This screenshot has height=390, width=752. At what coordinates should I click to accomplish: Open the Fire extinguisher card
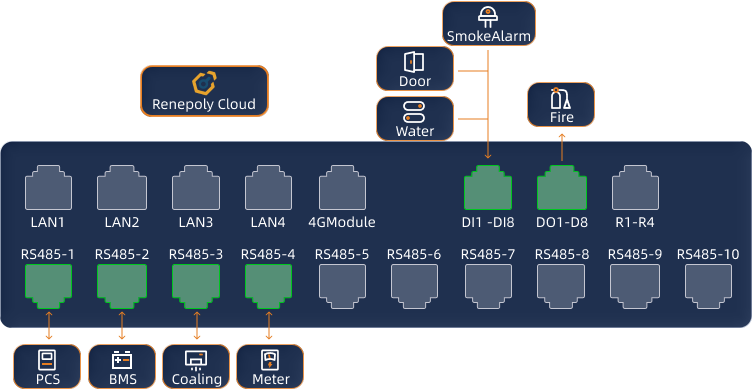(561, 105)
